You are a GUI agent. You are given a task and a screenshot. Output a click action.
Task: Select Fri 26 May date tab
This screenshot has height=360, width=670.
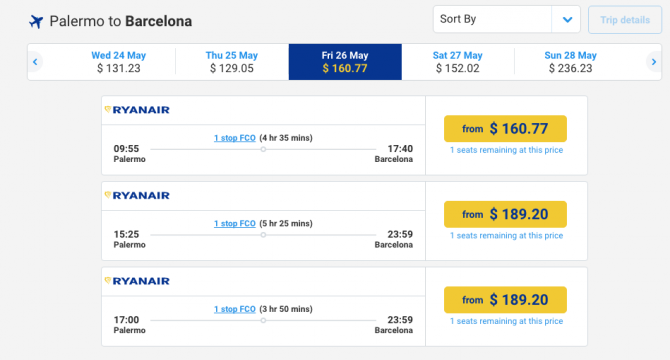click(x=345, y=62)
